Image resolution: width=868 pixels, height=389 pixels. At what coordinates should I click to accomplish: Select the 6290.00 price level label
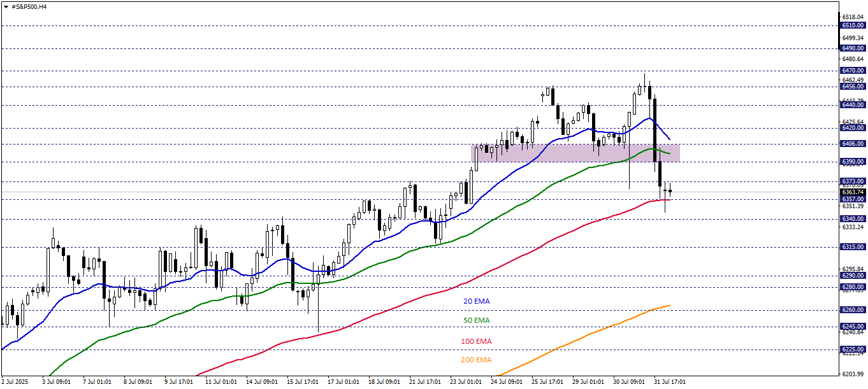(853, 275)
